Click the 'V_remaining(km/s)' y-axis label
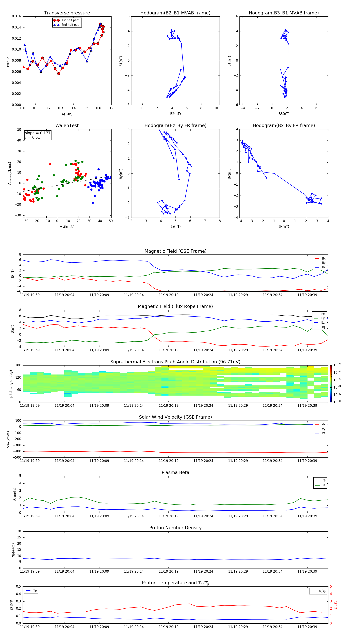The height and width of the screenshot is (644, 351). tap(10, 173)
